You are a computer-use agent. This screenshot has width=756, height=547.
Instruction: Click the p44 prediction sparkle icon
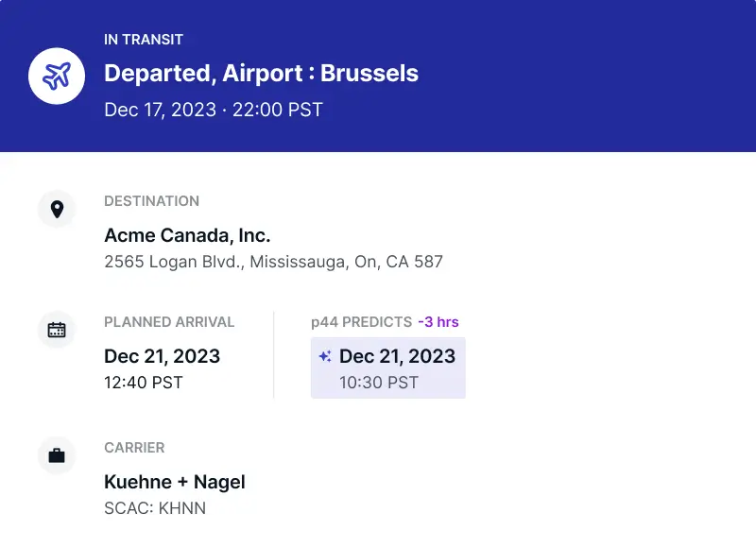[x=325, y=356]
